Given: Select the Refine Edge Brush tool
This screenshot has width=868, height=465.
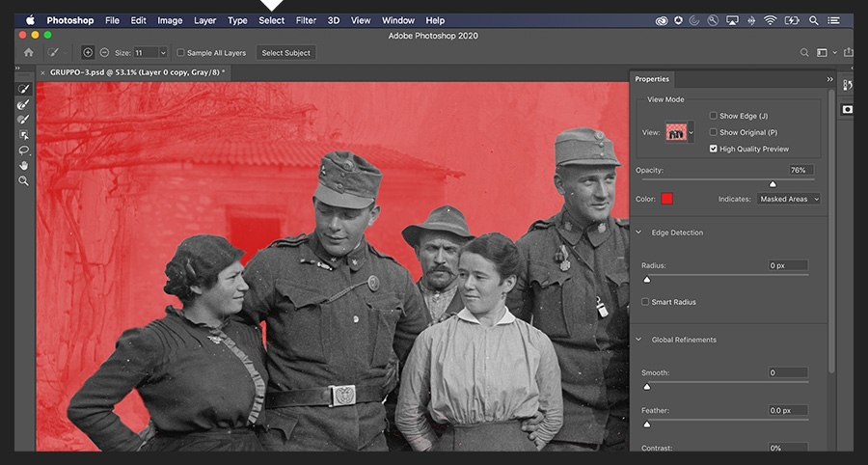Looking at the screenshot, I should [24, 104].
